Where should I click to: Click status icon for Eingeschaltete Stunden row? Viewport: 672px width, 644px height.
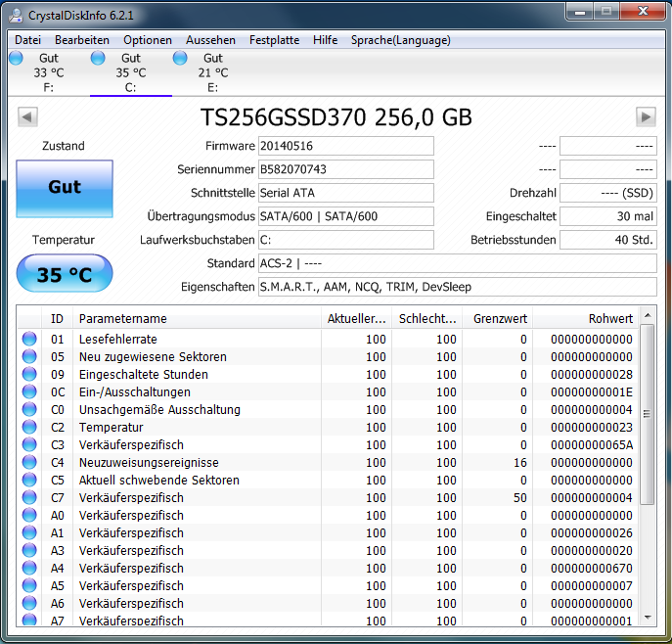click(29, 374)
